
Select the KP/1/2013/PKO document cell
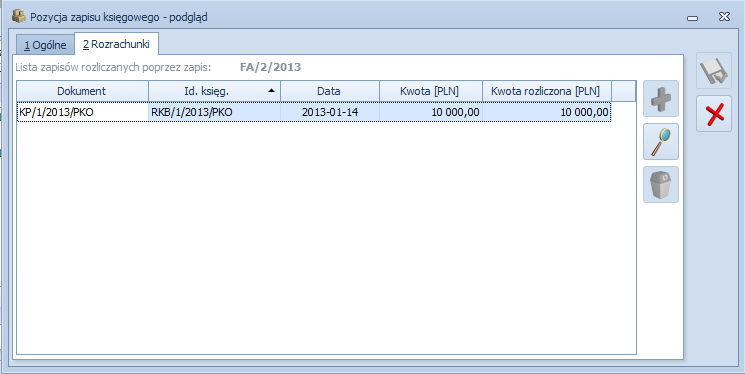(x=83, y=112)
